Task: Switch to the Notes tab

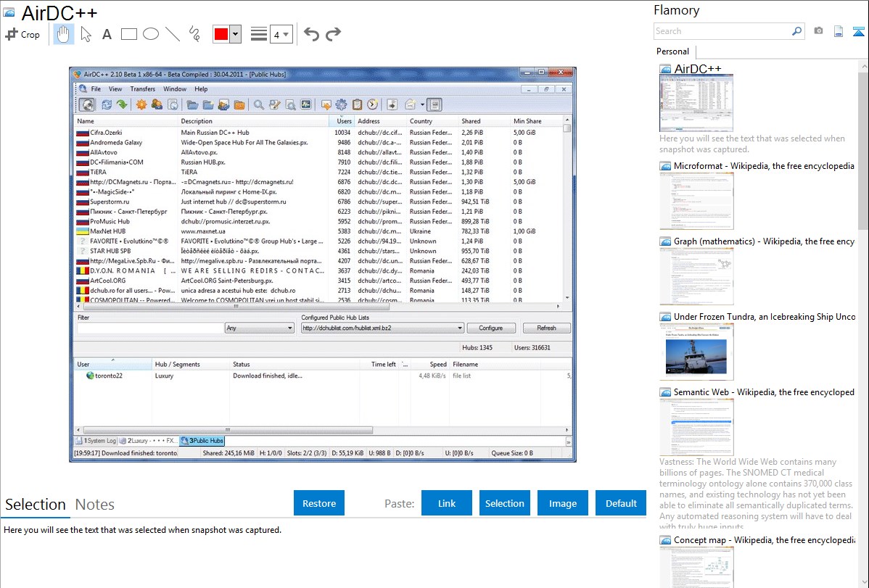Action: 95,505
